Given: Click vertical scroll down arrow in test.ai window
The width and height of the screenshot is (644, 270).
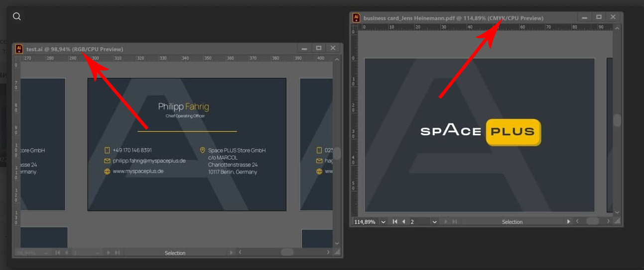Looking at the screenshot, I should (x=337, y=243).
